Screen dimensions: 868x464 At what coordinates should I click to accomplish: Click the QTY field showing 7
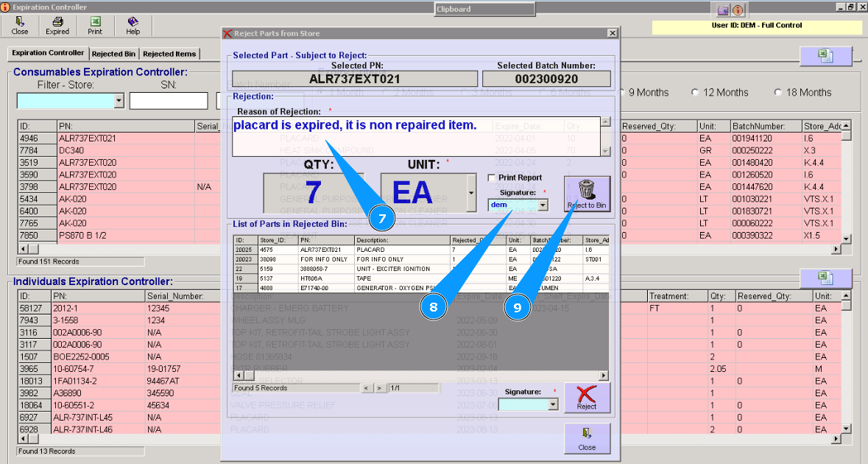pyautogui.click(x=314, y=193)
